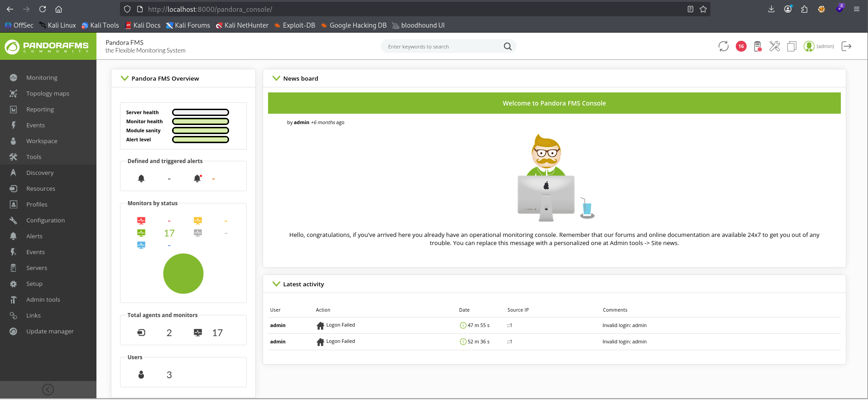Click the search magnifier icon
This screenshot has height=400, width=868.
508,46
